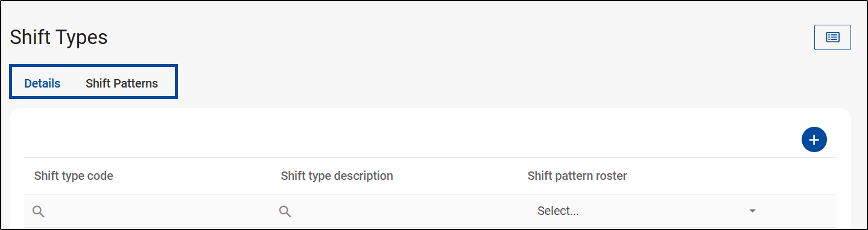
Task: Sort by Shift pattern roster column
Action: pos(577,176)
